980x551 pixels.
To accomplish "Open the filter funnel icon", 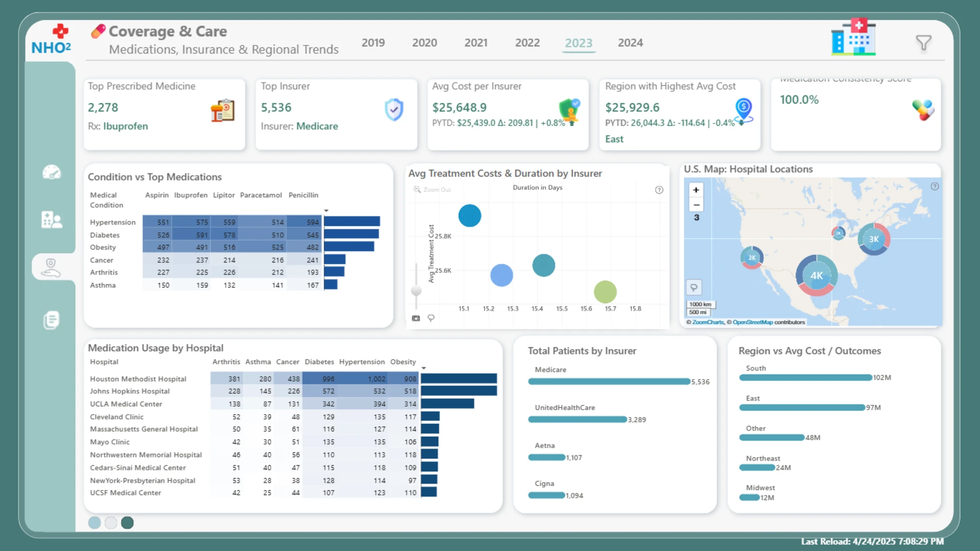I will click(x=923, y=43).
